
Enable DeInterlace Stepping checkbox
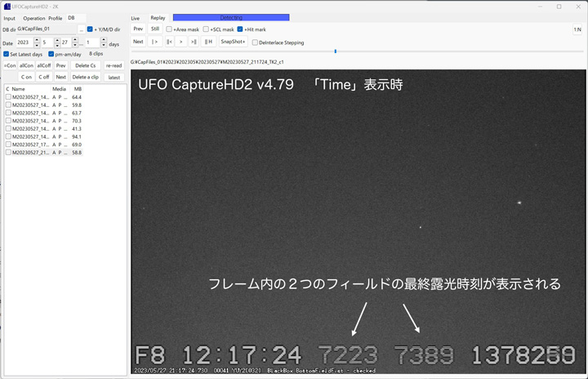point(255,42)
